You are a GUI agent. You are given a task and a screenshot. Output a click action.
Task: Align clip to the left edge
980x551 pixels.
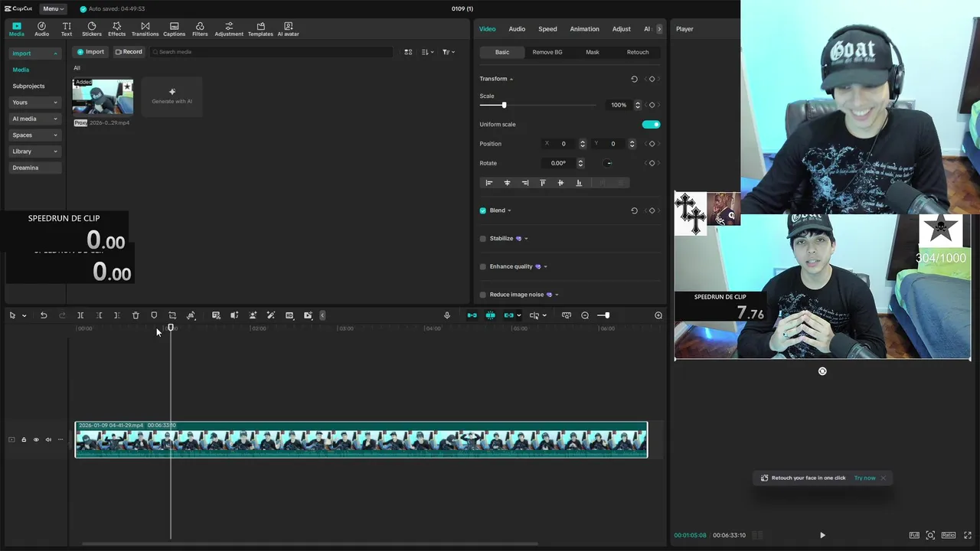click(x=489, y=183)
